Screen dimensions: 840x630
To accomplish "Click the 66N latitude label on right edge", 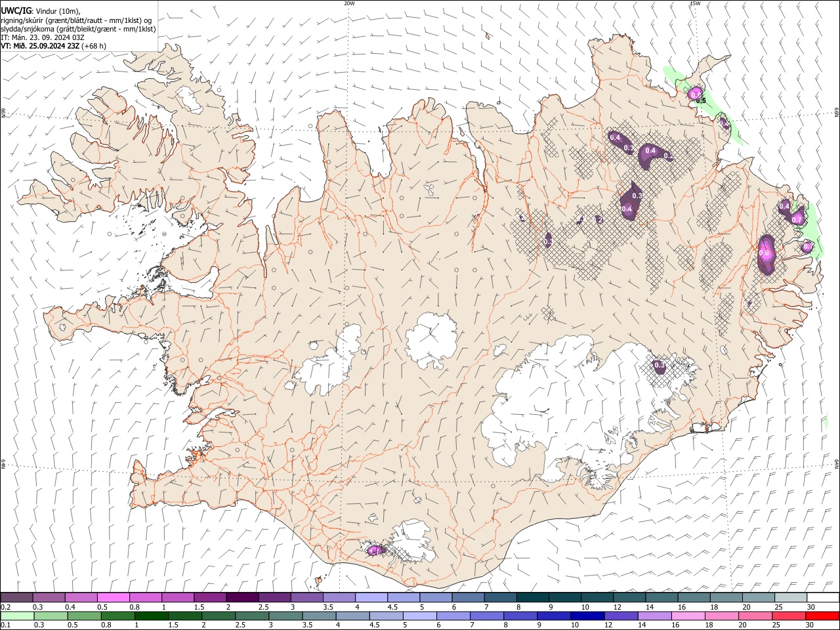I will pyautogui.click(x=837, y=112).
